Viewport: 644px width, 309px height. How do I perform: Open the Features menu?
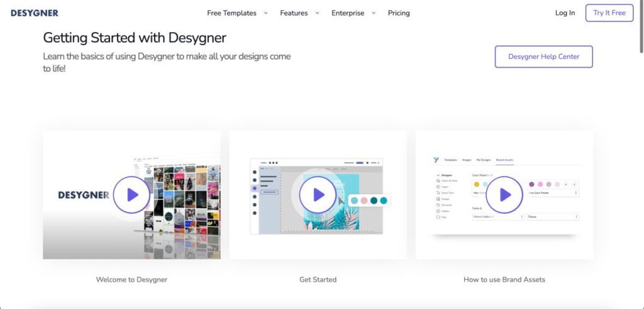click(x=294, y=13)
